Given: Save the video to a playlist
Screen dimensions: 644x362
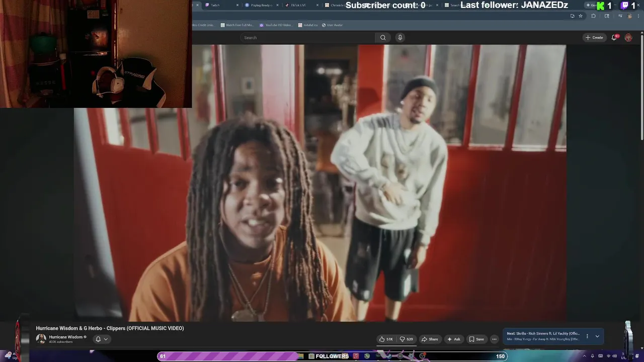Looking at the screenshot, I should pos(476,339).
